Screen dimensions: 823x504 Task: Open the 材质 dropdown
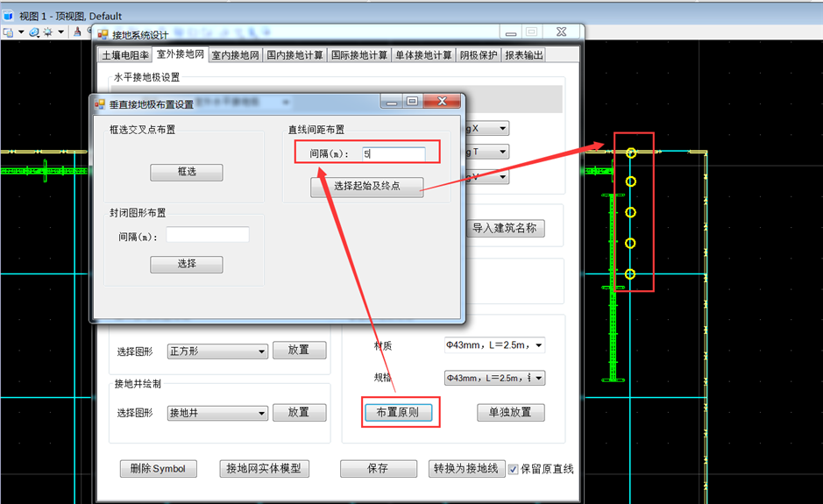494,345
